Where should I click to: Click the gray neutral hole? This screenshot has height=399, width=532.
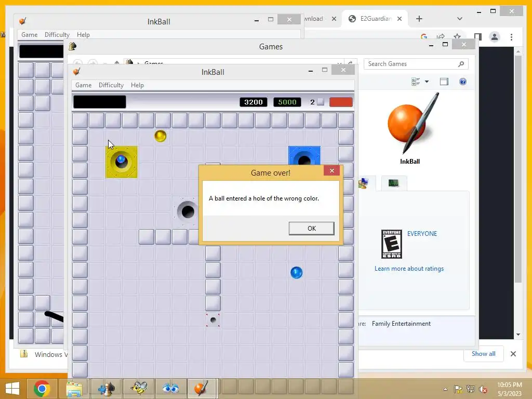187,212
